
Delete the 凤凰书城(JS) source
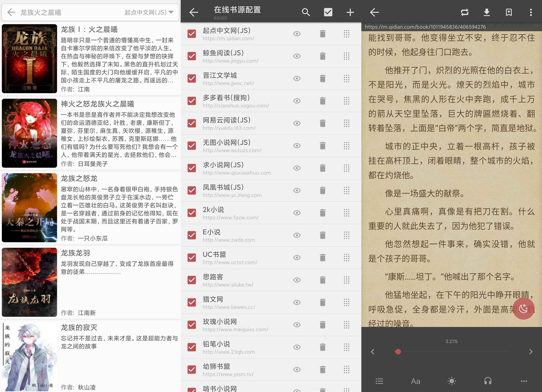click(x=323, y=190)
